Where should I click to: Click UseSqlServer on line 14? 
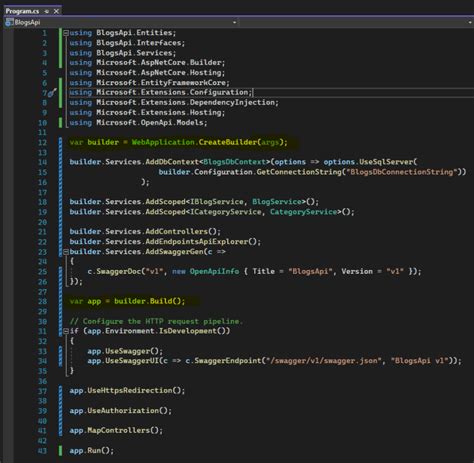386,162
